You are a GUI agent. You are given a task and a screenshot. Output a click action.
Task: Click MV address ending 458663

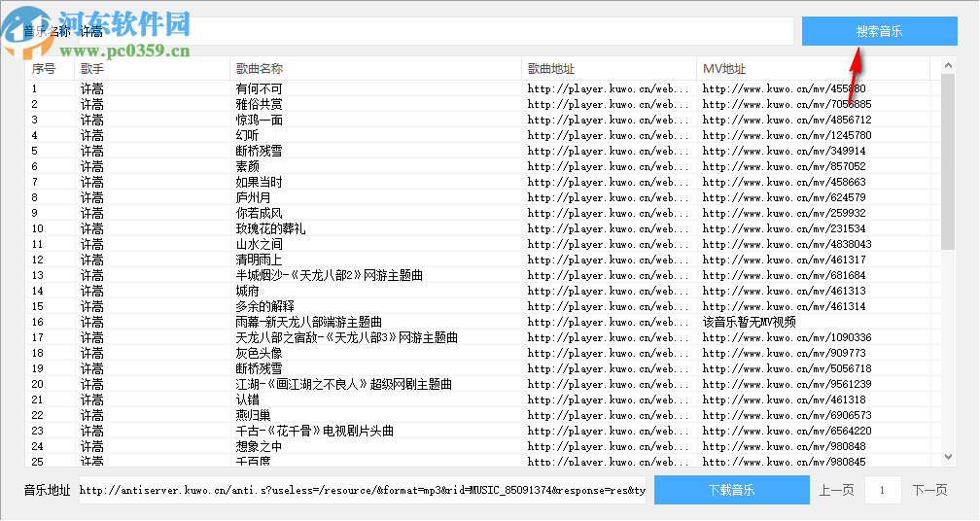tap(785, 183)
